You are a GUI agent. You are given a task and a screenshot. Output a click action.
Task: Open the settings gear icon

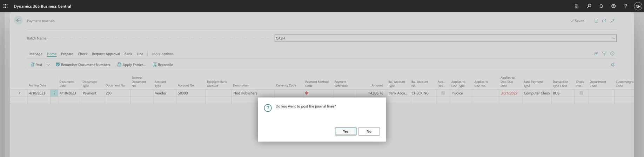point(613,6)
